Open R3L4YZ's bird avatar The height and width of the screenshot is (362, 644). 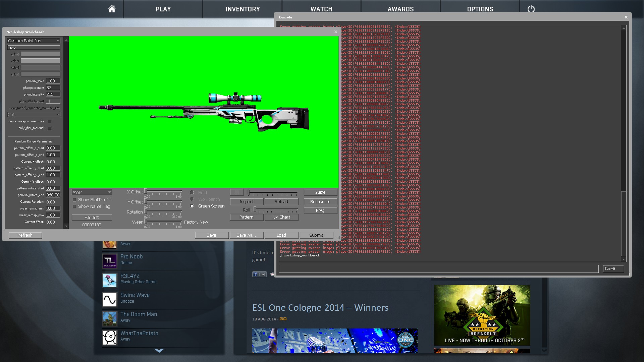click(109, 280)
